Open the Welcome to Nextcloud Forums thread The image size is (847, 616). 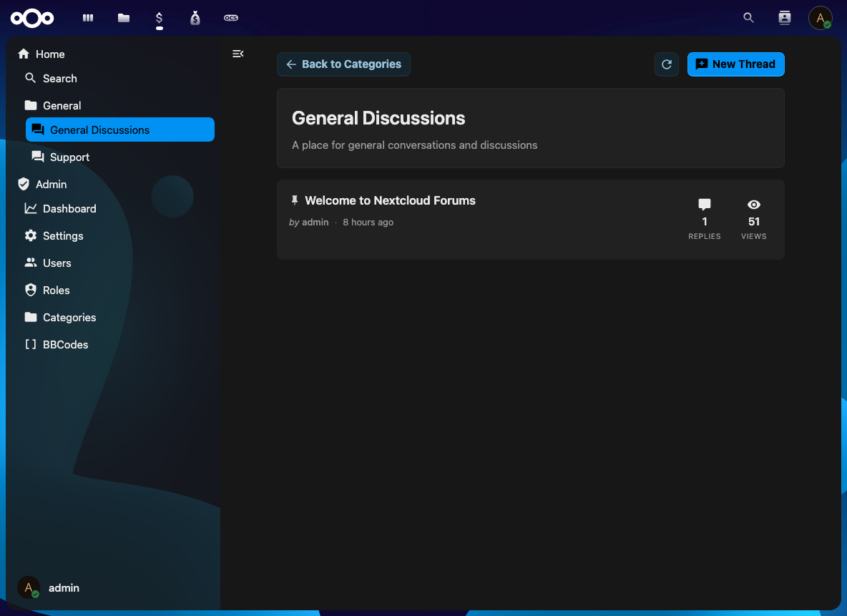[390, 201]
